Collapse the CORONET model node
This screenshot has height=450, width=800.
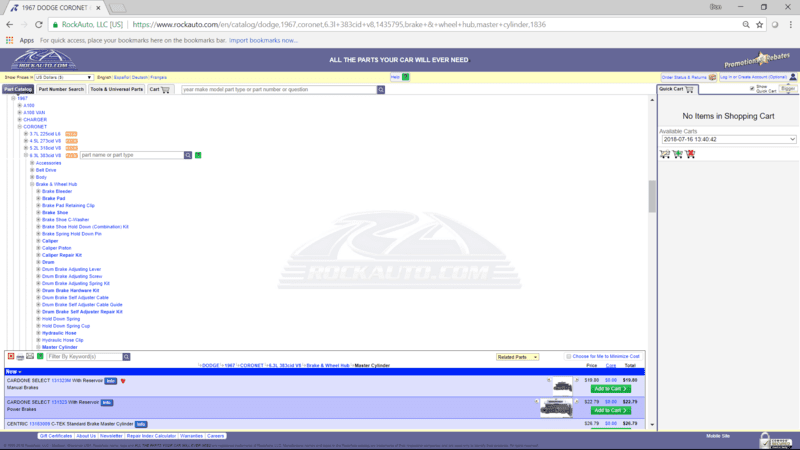19,127
